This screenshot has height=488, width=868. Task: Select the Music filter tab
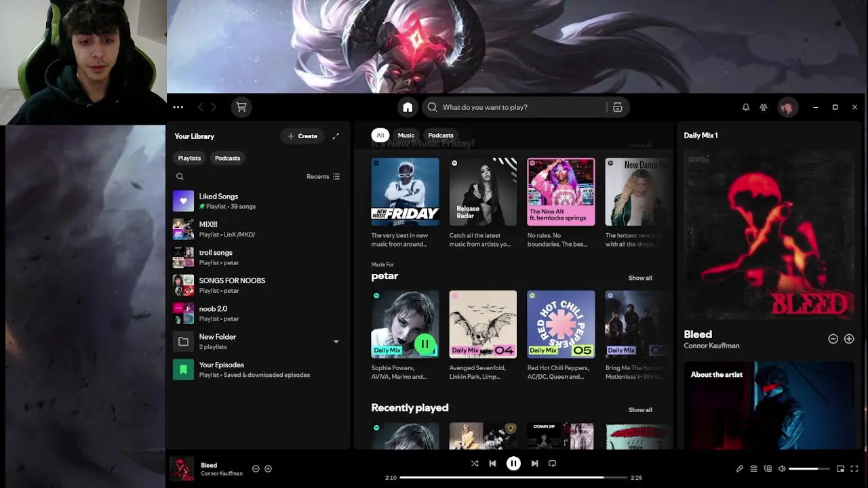406,136
